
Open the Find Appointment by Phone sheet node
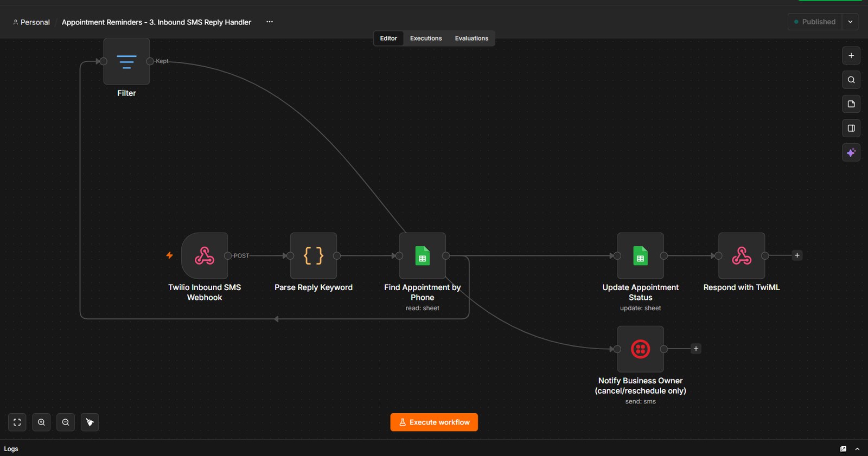423,256
